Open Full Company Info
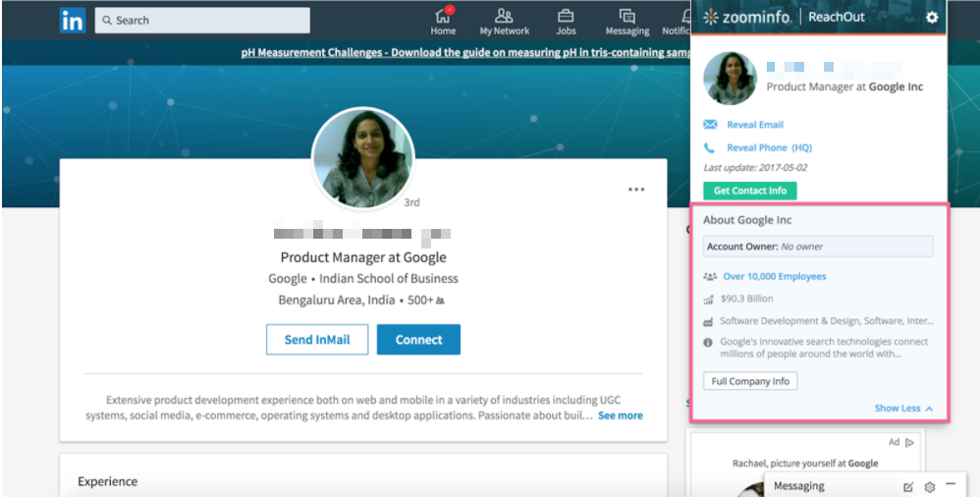Image resolution: width=980 pixels, height=497 pixels. point(750,381)
